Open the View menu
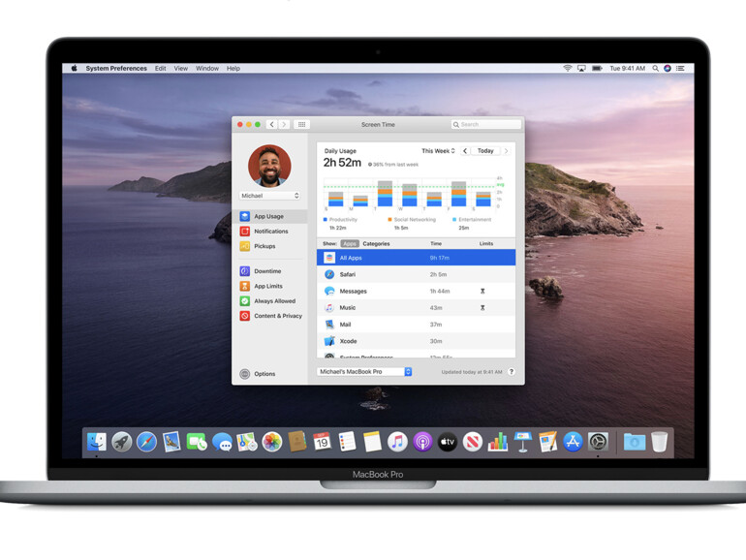Image resolution: width=746 pixels, height=560 pixels. point(181,69)
